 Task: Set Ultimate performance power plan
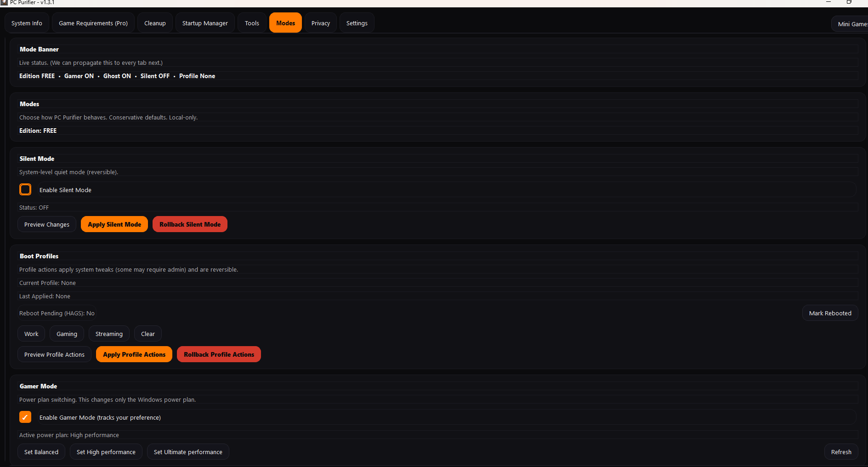[187, 451]
